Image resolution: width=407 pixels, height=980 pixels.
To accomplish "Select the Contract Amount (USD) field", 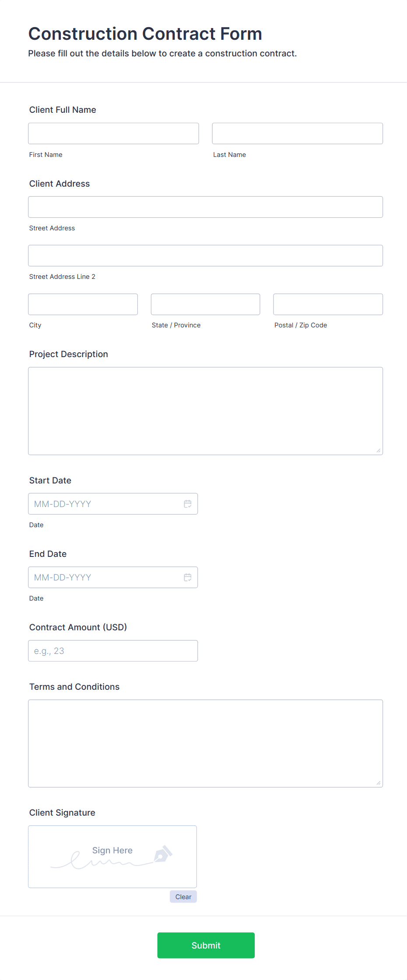I will pos(112,650).
